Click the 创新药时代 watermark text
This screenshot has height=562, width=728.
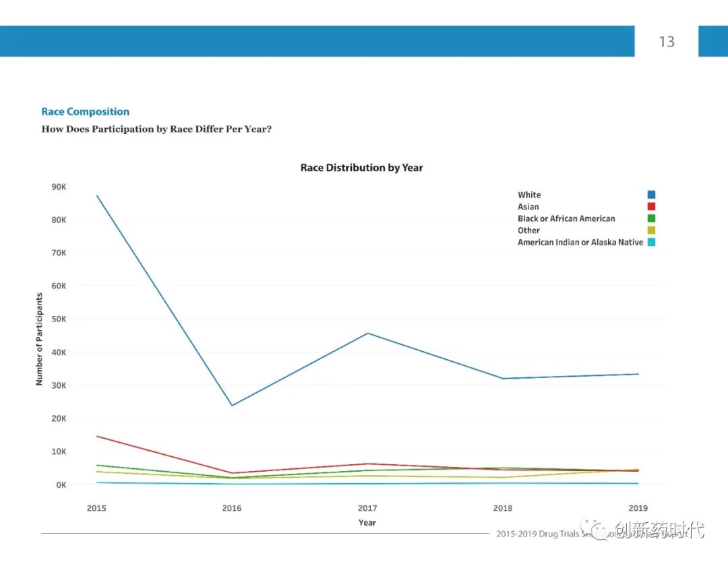(659, 530)
